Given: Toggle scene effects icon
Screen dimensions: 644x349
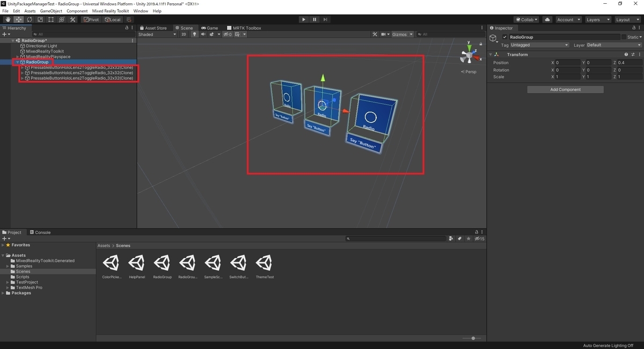Looking at the screenshot, I should tap(212, 34).
